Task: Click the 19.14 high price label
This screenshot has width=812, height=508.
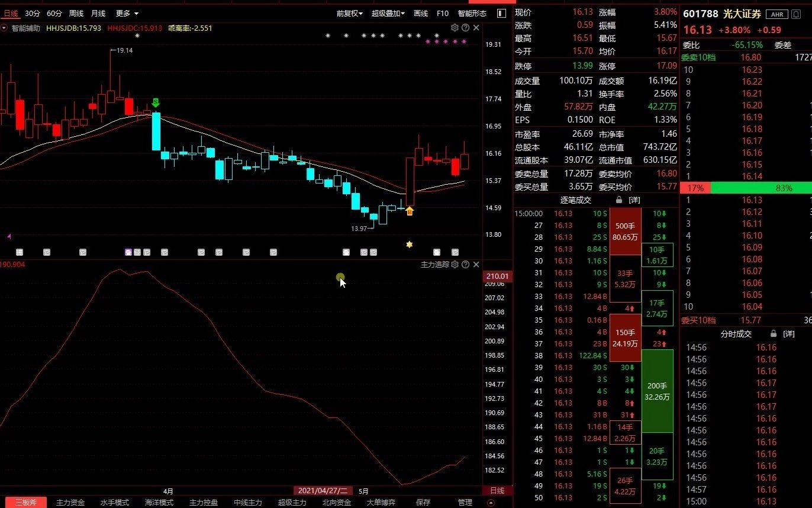Action: [x=124, y=51]
